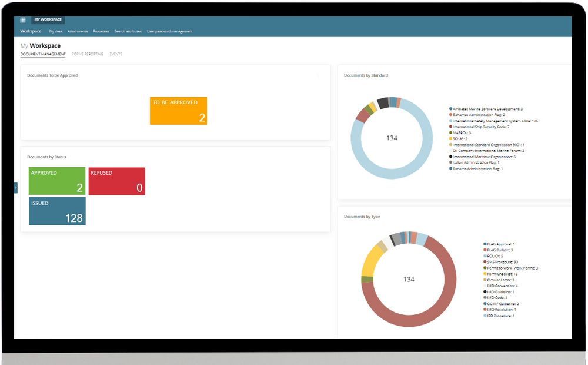Go to Attachments in the navigation bar
This screenshot has width=588, height=365.
[x=78, y=31]
